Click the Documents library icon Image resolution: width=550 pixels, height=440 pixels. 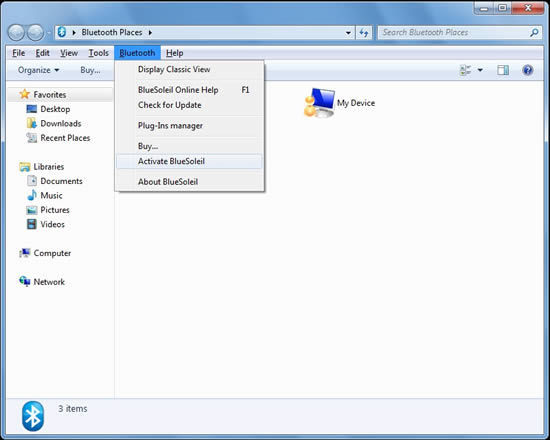pos(32,181)
